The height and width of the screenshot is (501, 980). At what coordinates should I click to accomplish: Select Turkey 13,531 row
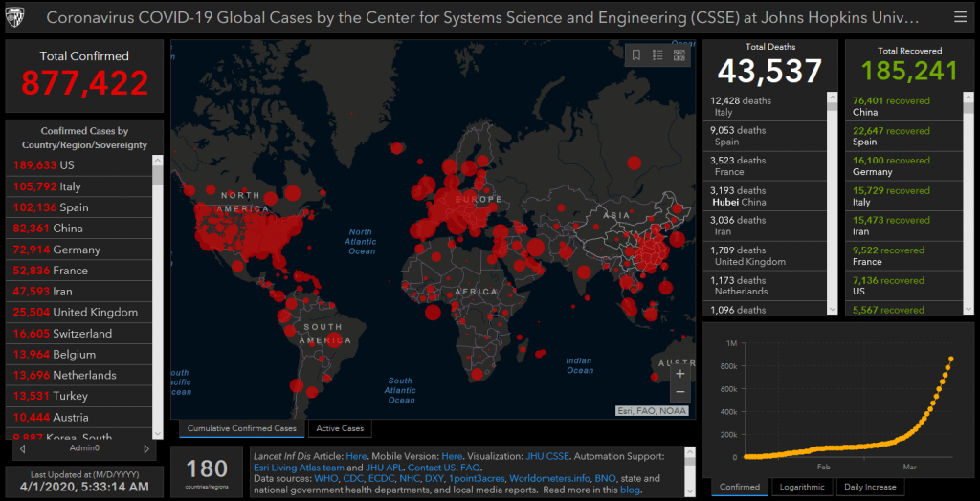pyautogui.click(x=78, y=396)
